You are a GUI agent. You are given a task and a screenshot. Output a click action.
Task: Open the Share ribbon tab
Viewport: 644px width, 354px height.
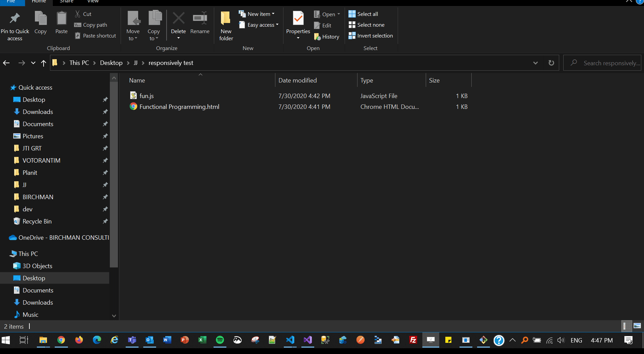click(66, 2)
